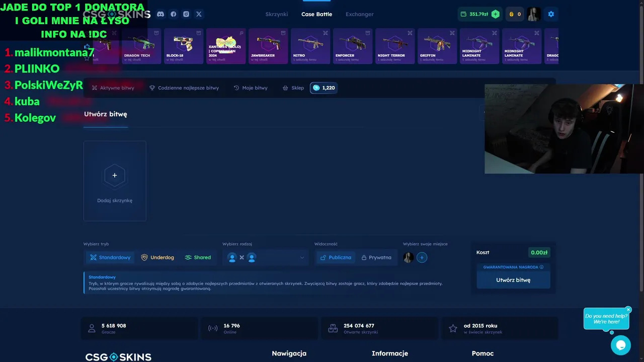Click the blue gem token icon beside 1,220
The height and width of the screenshot is (362, 644).
click(316, 87)
